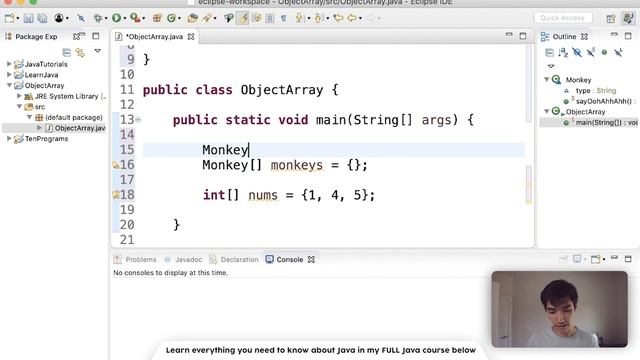Click the Search flashlight toolbar icon

(x=229, y=18)
